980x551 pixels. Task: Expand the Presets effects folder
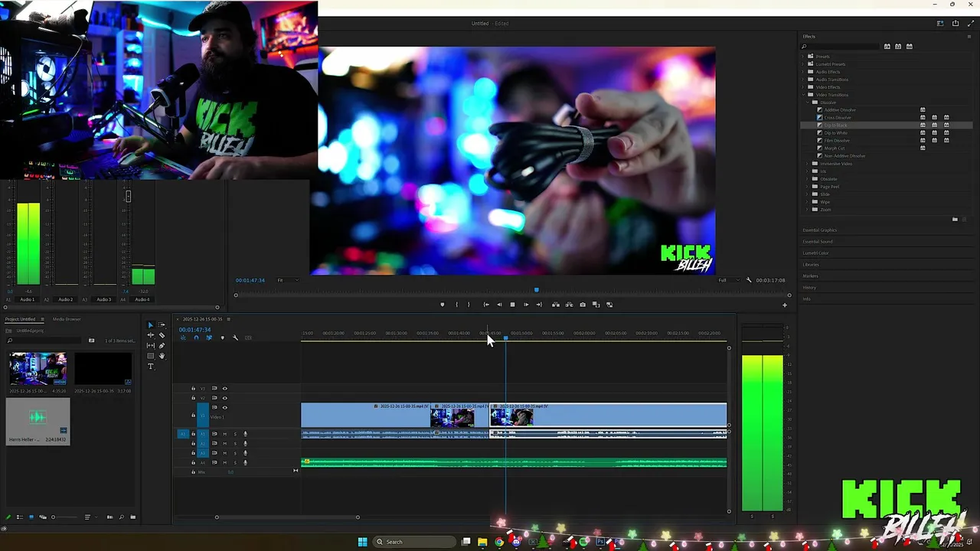coord(803,57)
